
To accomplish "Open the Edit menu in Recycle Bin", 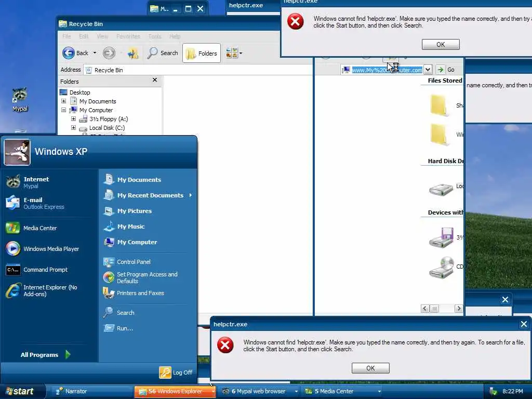I will 84,36.
